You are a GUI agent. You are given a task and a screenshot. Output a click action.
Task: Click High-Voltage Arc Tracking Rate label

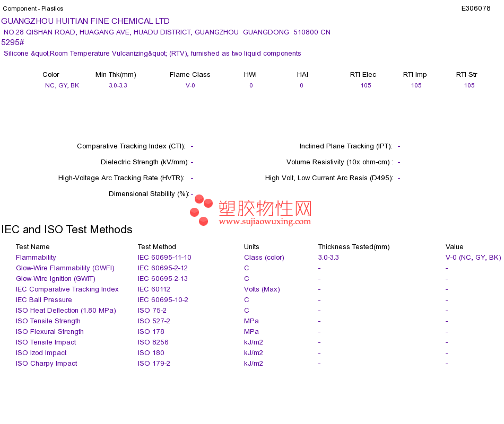[121, 178]
